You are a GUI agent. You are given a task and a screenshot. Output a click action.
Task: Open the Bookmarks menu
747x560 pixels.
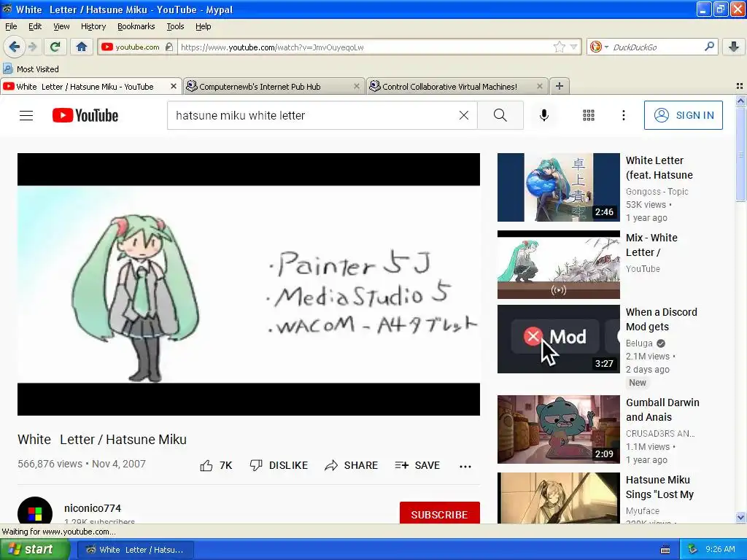(136, 26)
